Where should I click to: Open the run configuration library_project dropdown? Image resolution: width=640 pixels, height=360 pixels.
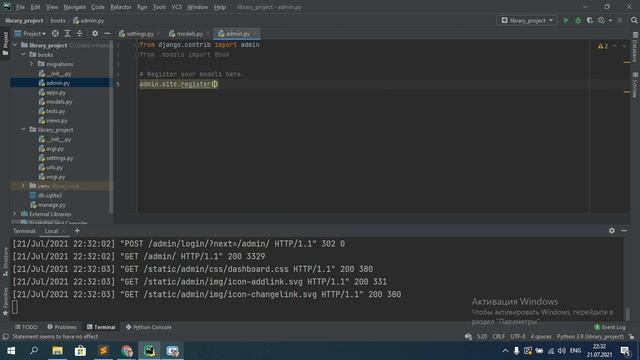[527, 20]
